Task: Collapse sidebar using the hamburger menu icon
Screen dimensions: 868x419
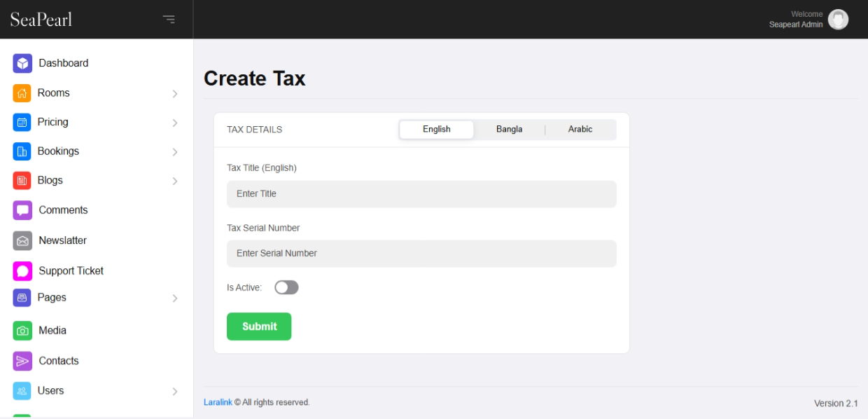Action: 169,19
